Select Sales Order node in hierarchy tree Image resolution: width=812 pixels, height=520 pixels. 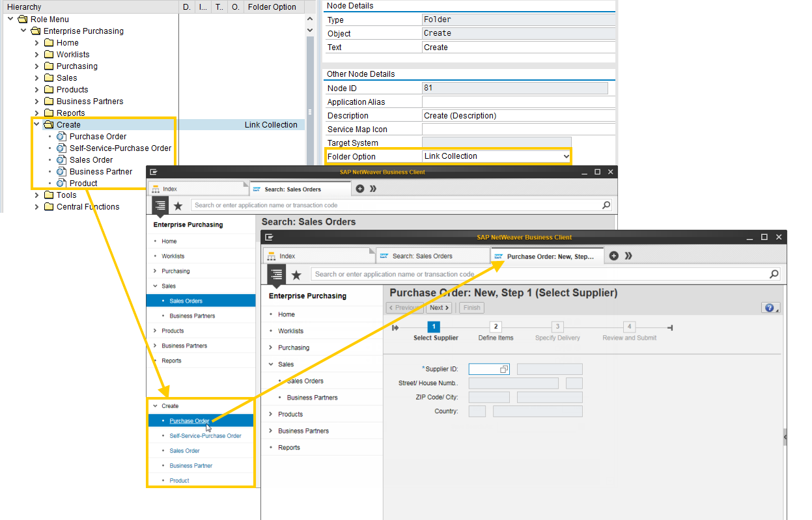click(91, 160)
